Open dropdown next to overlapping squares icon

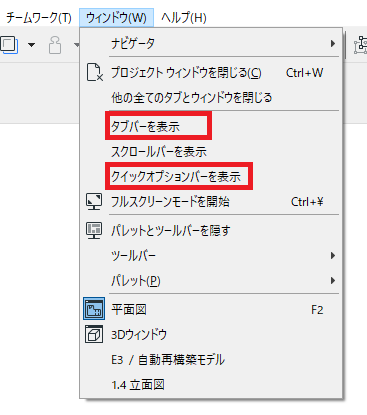point(31,45)
